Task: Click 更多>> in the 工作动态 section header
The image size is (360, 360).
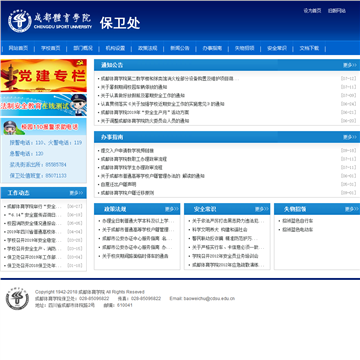Action: pyautogui.click(x=76, y=193)
